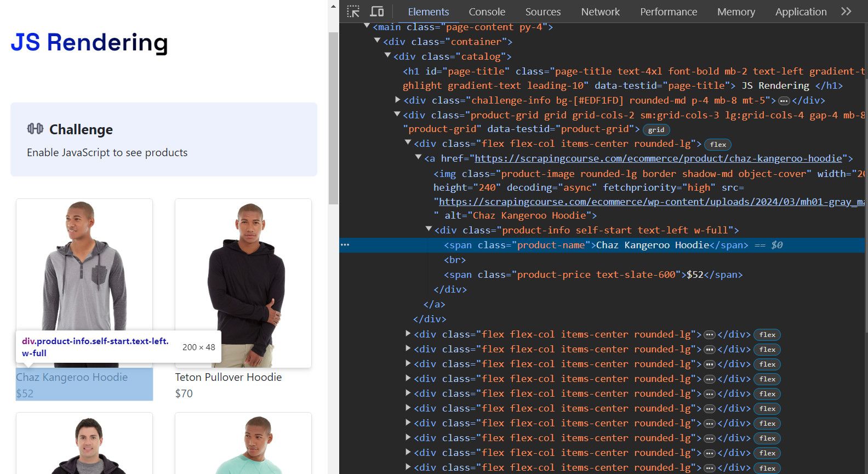
Task: Open the Chaz Kangeroo Hoodie product name link
Action: point(72,377)
